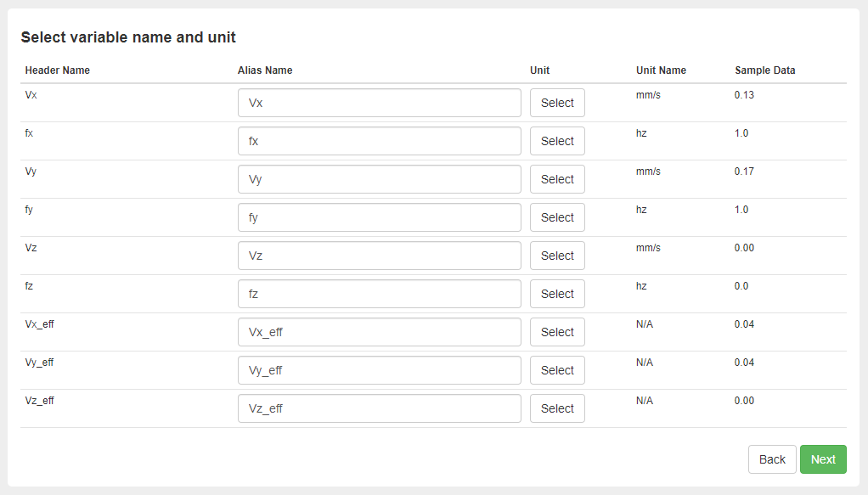The image size is (868, 495).
Task: Edit the fy alias name field
Action: (379, 217)
